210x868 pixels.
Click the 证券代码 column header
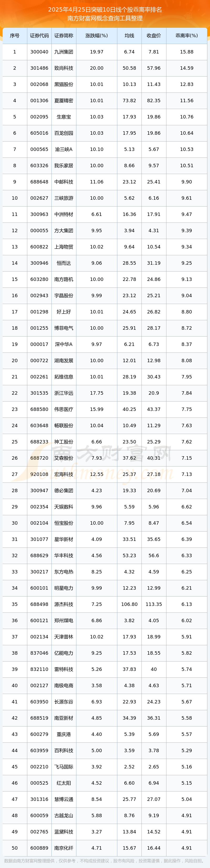tap(39, 36)
